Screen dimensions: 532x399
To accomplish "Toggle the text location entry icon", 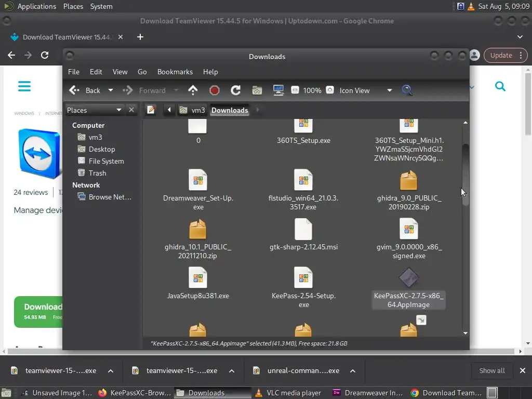I will (x=151, y=110).
